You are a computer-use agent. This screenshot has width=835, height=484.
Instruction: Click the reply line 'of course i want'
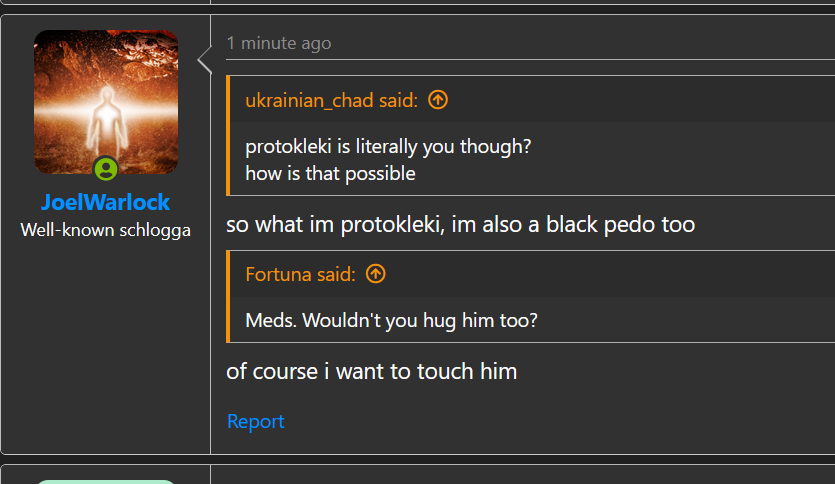(x=371, y=371)
